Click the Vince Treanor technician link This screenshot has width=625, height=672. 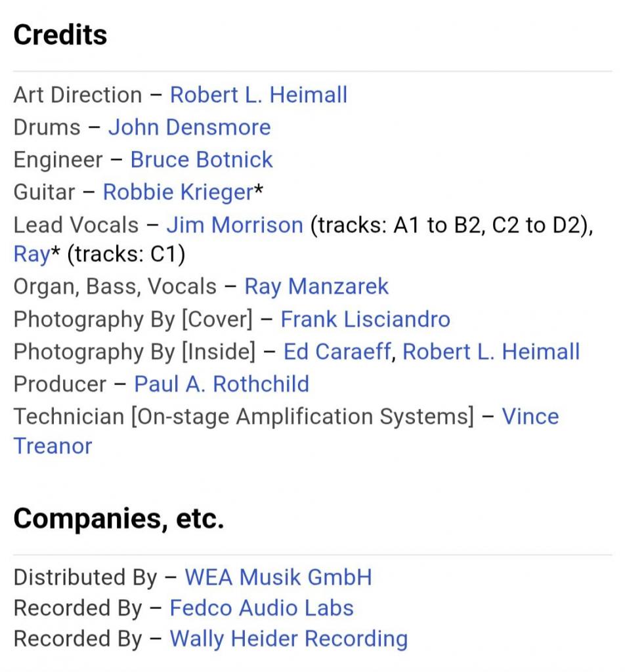click(530, 417)
